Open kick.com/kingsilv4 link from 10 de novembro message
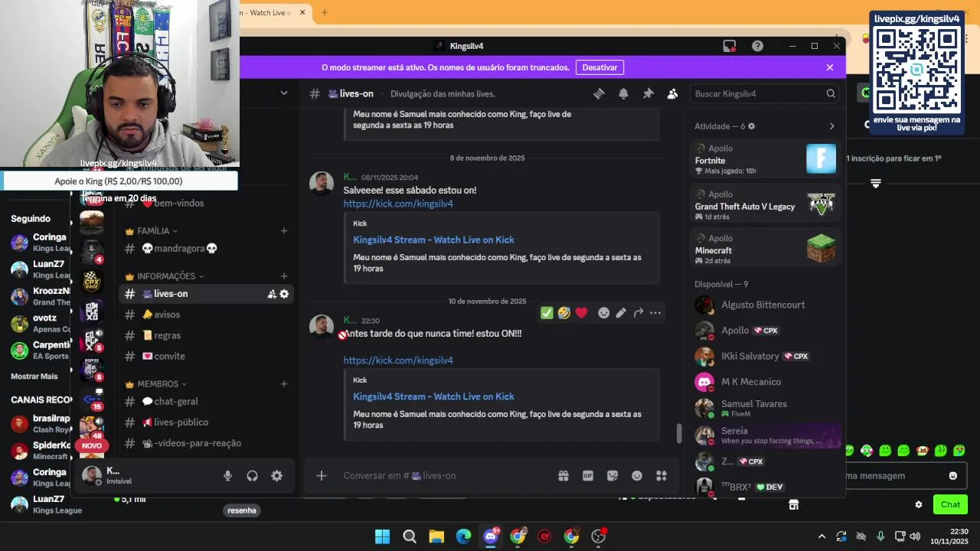Viewport: 980px width, 551px height. pyautogui.click(x=398, y=360)
